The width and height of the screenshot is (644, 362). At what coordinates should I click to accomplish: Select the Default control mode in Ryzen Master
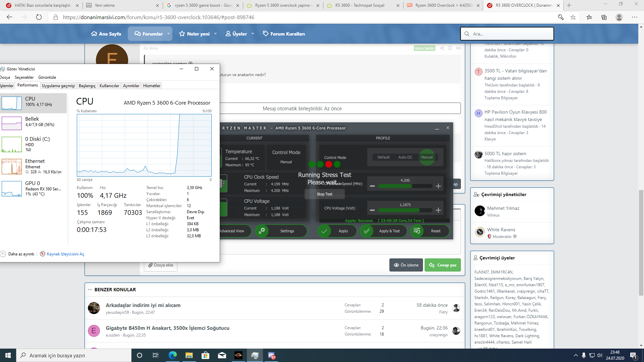click(x=383, y=157)
